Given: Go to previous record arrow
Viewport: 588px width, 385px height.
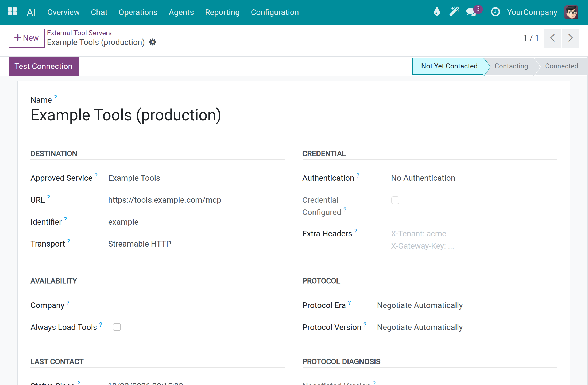Looking at the screenshot, I should [x=552, y=38].
